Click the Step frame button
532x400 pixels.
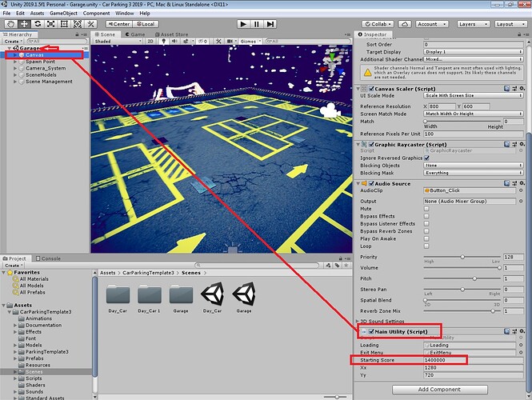click(x=270, y=24)
